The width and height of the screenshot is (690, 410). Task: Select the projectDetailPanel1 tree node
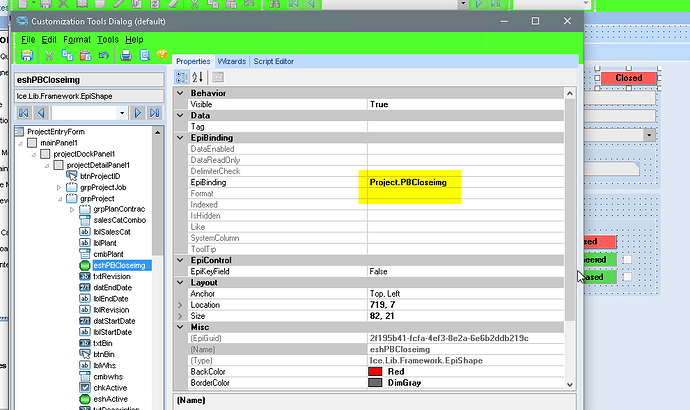coord(98,165)
